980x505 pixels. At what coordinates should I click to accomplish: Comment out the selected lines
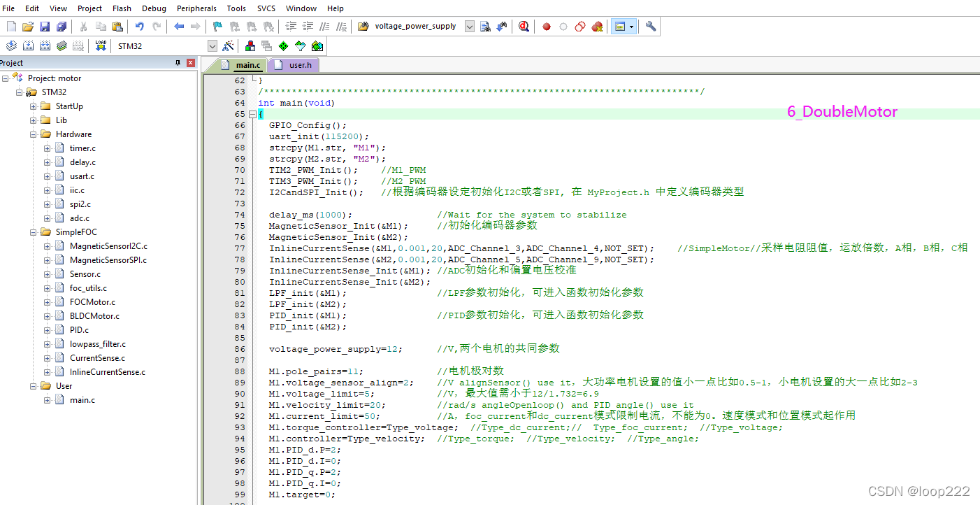(x=325, y=27)
